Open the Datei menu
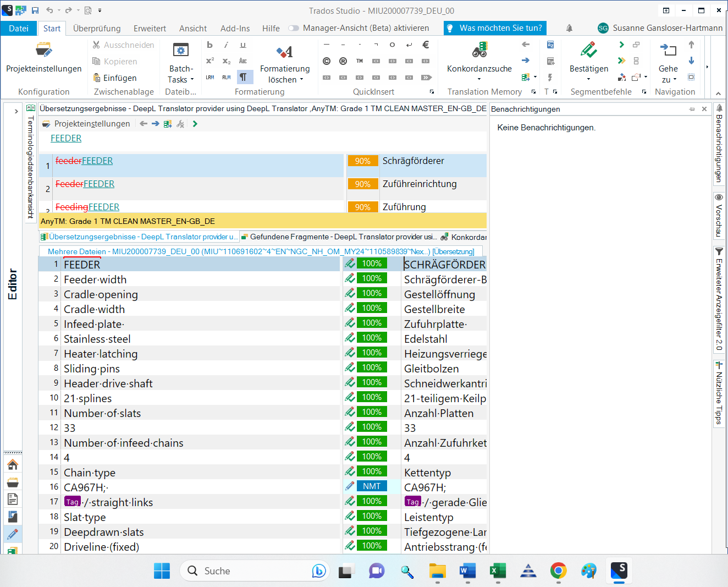Viewport: 728px width, 587px height. 19,28
